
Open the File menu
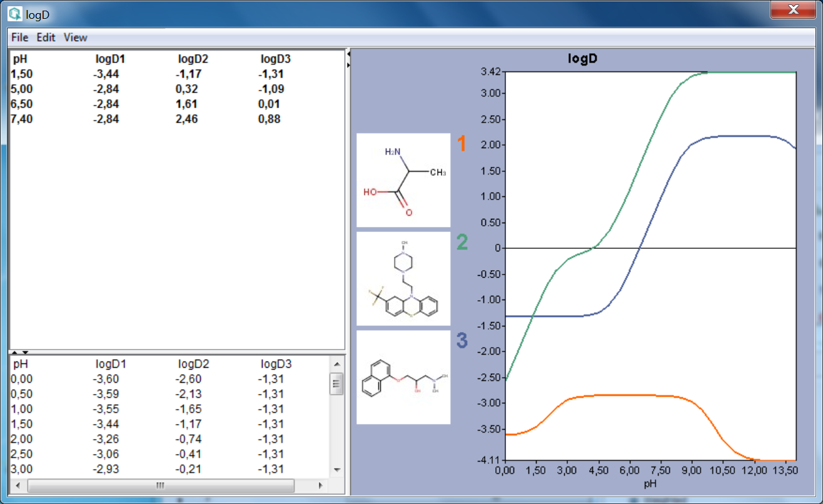pos(20,38)
